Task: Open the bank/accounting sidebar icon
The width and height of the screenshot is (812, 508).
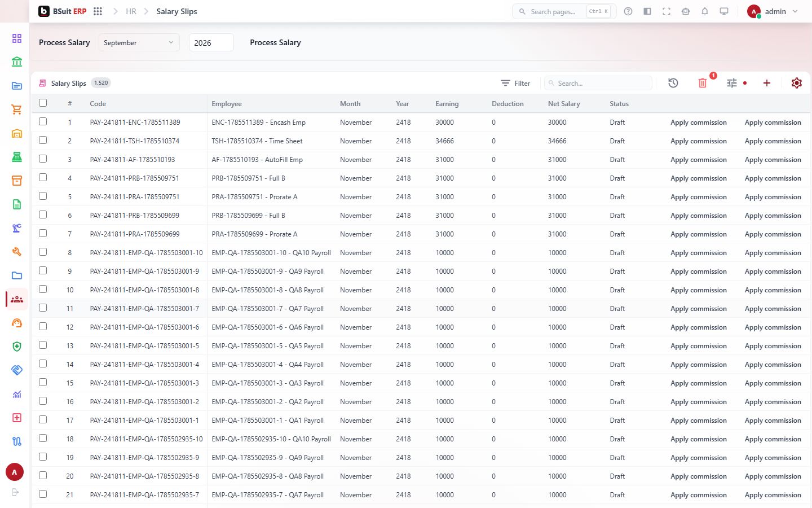Action: pos(17,62)
